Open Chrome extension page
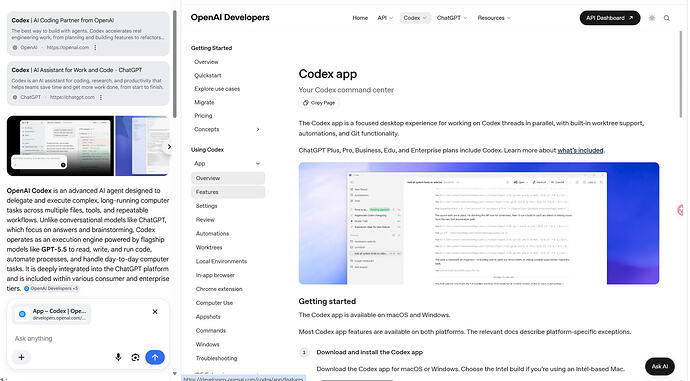Viewport: 690px width, 381px height. (x=219, y=289)
